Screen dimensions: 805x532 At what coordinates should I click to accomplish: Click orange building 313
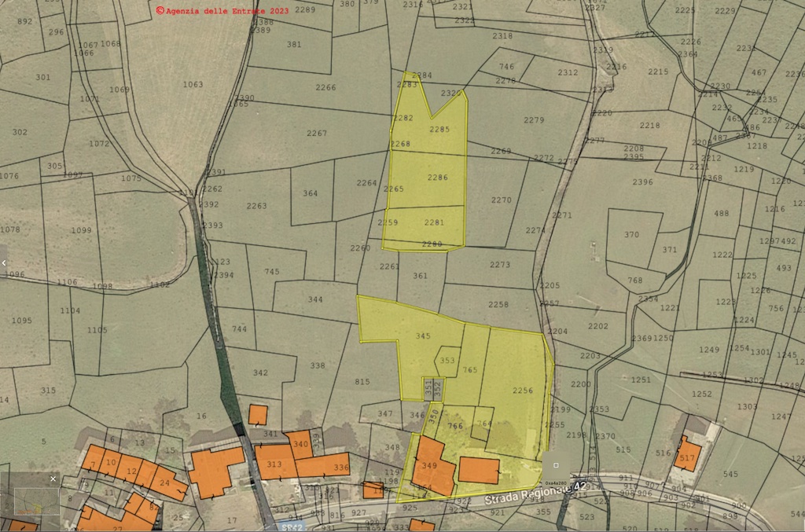click(274, 464)
